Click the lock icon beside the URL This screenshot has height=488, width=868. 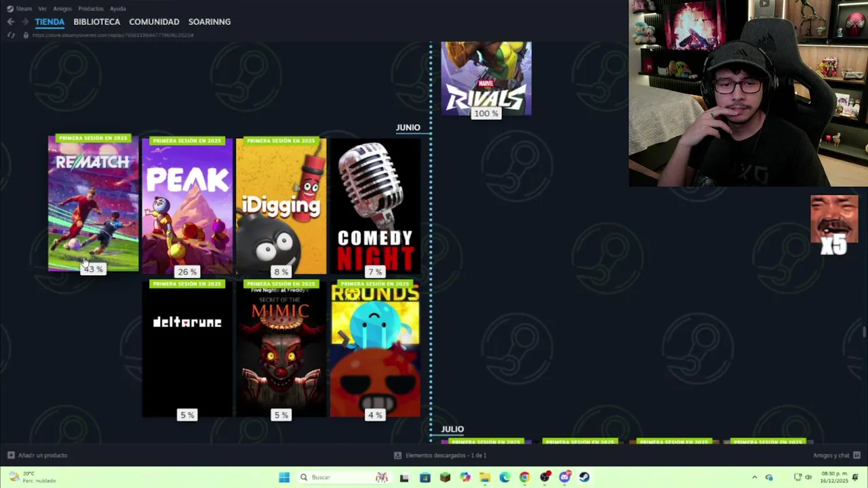(x=26, y=35)
